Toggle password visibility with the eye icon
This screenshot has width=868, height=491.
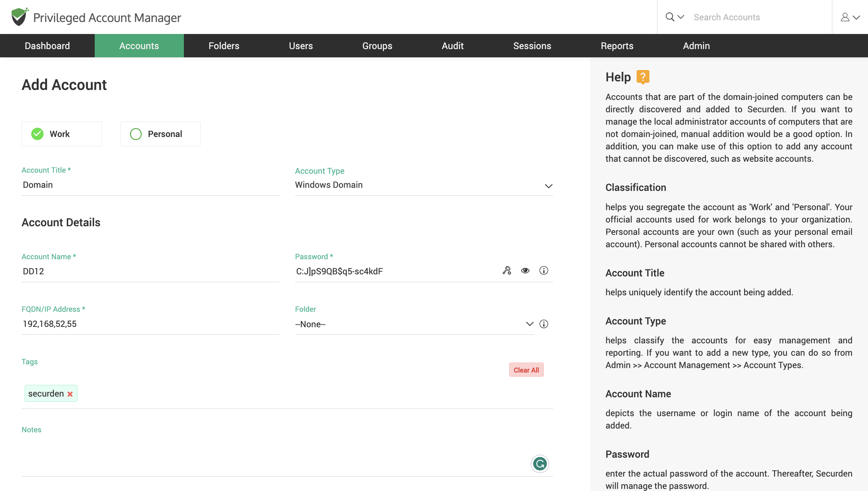[525, 271]
